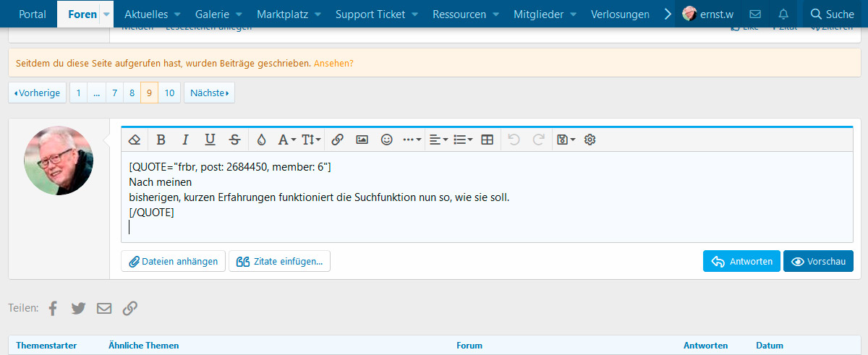Open page 1 of the thread
Viewport: 868px width, 355px height.
[78, 93]
